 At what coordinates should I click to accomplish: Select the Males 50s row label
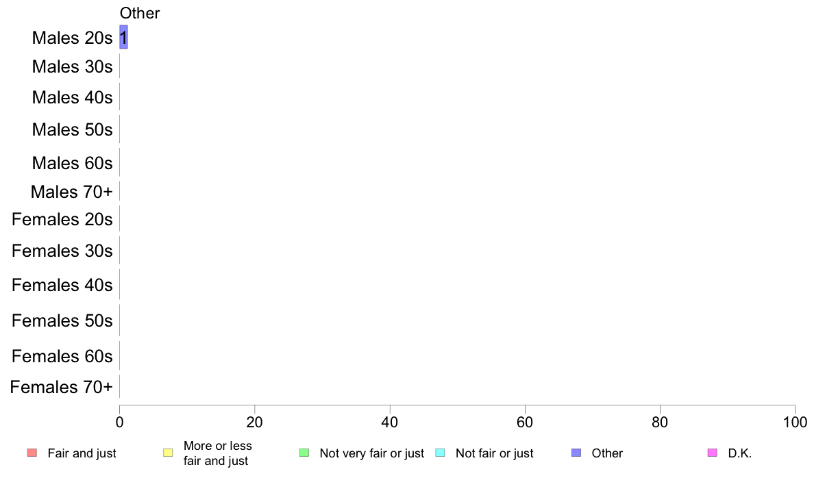pyautogui.click(x=72, y=129)
